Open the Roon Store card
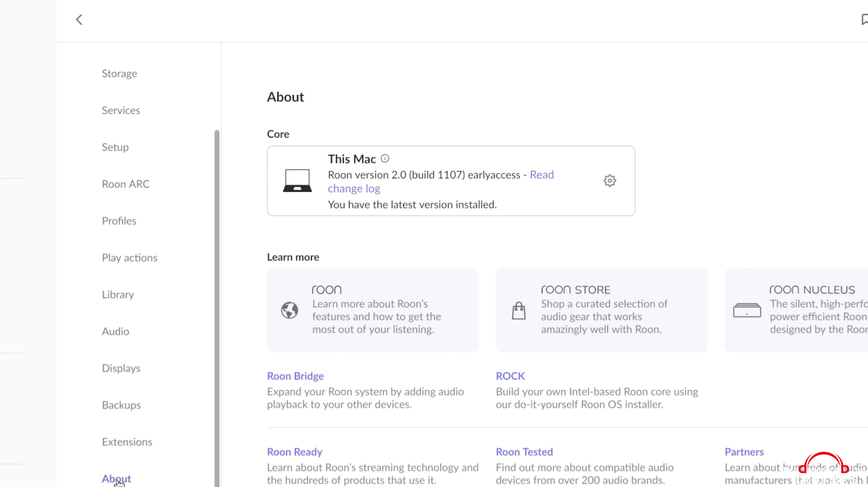Viewport: 868px width, 487px height. click(602, 310)
